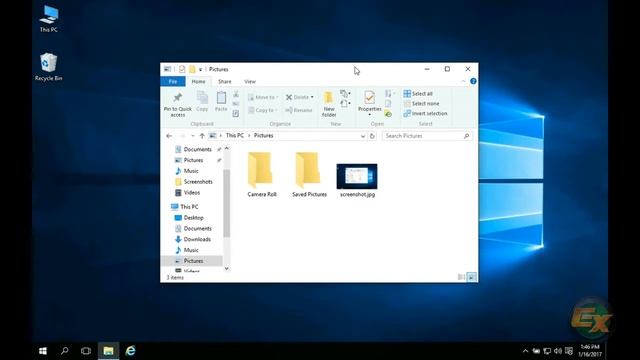Select the Saved Pictures folder
This screenshot has width=640, height=360.
point(309,175)
